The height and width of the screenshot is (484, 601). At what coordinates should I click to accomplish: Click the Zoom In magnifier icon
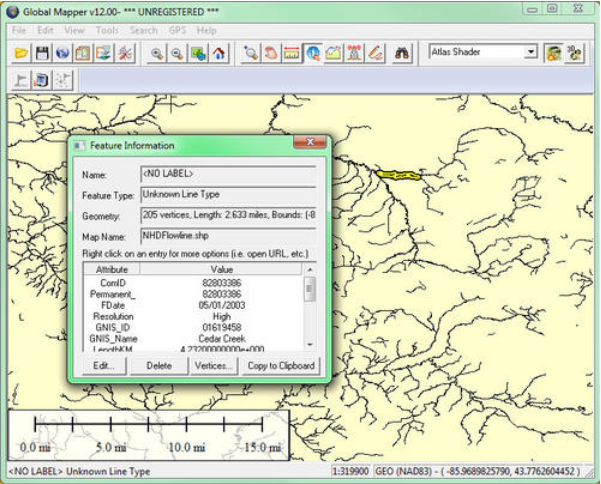(158, 52)
